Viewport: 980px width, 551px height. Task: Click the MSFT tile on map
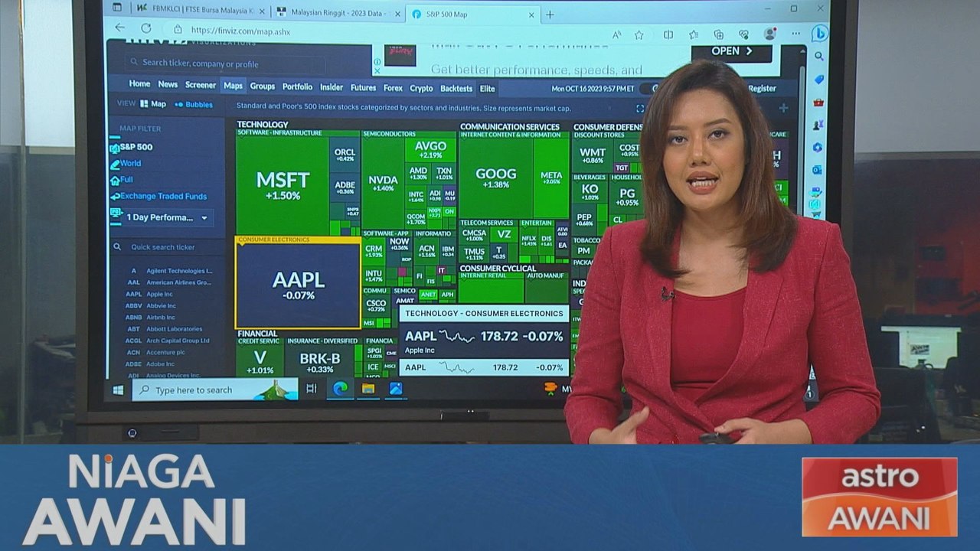tap(283, 185)
